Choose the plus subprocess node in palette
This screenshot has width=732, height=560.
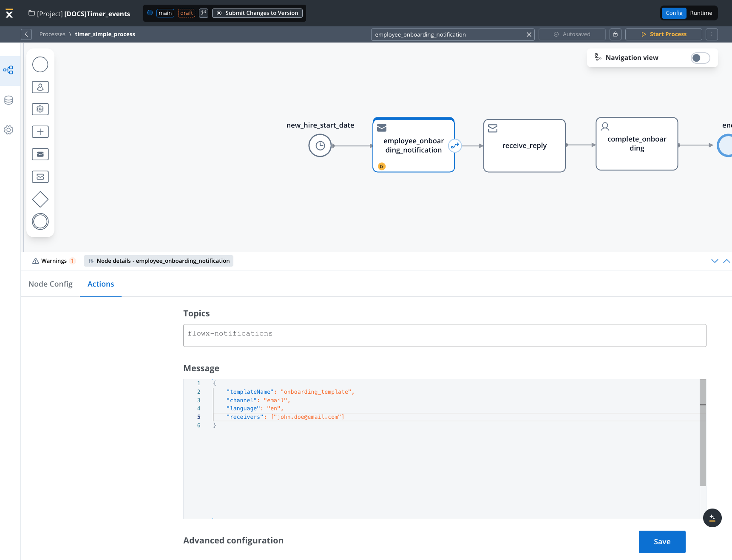[x=40, y=132]
